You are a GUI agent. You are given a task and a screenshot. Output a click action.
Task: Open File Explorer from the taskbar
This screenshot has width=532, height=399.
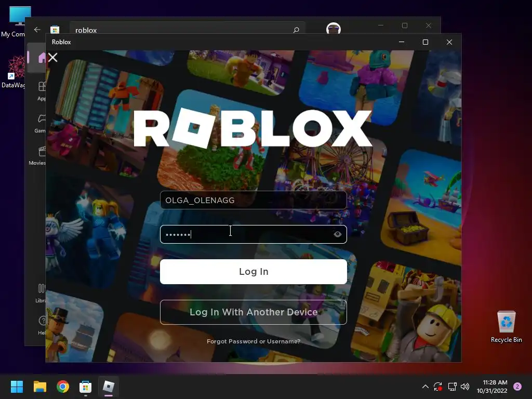[39, 387]
